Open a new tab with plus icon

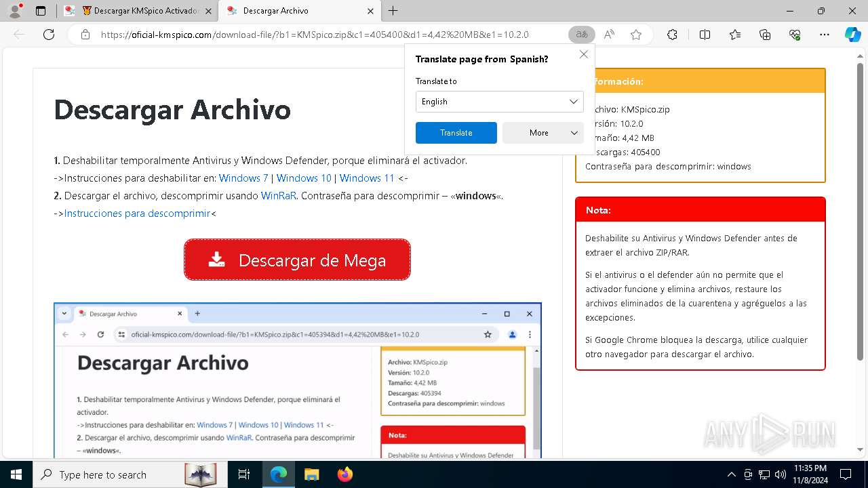[x=393, y=11]
